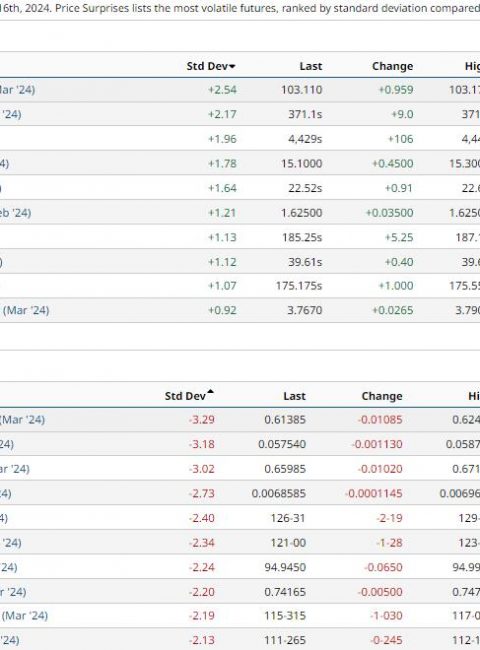480x650 pixels.
Task: Click the High column header in top table
Action: [x=472, y=66]
